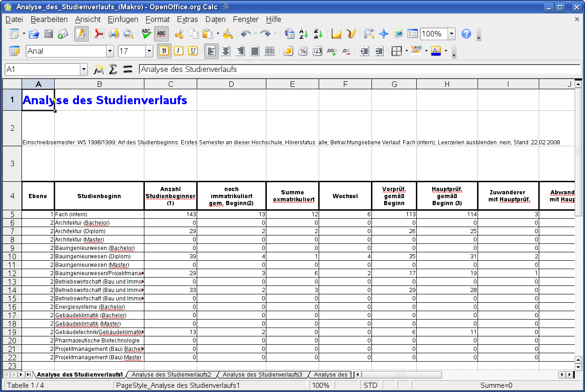Screen dimensions: 585x392
Task: Open the Datei menu
Action: click(x=14, y=19)
